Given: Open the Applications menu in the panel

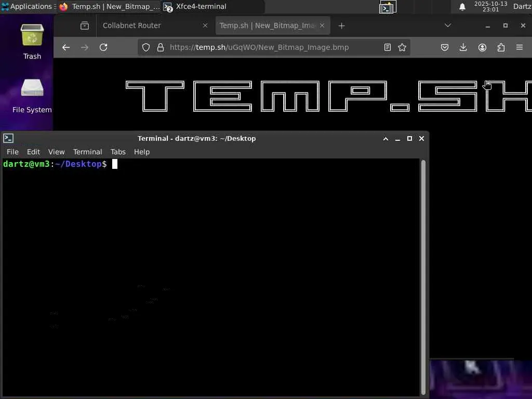Looking at the screenshot, I should click(28, 6).
